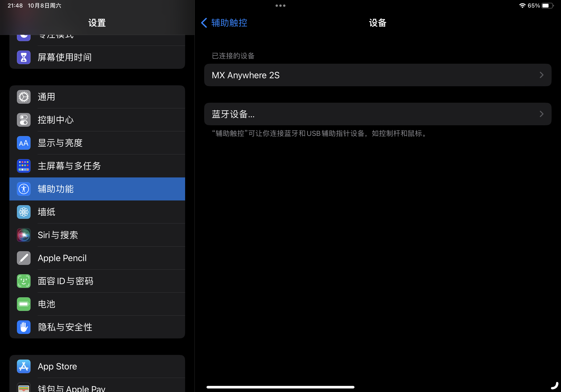Open 钱包与Apple Pay settings
The width and height of the screenshot is (561, 392).
97,385
